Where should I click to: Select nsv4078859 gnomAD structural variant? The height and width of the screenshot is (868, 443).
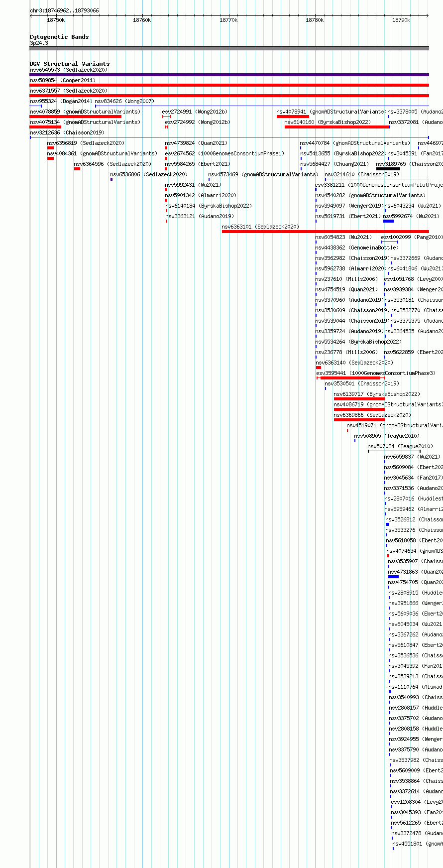pyautogui.click(x=85, y=112)
